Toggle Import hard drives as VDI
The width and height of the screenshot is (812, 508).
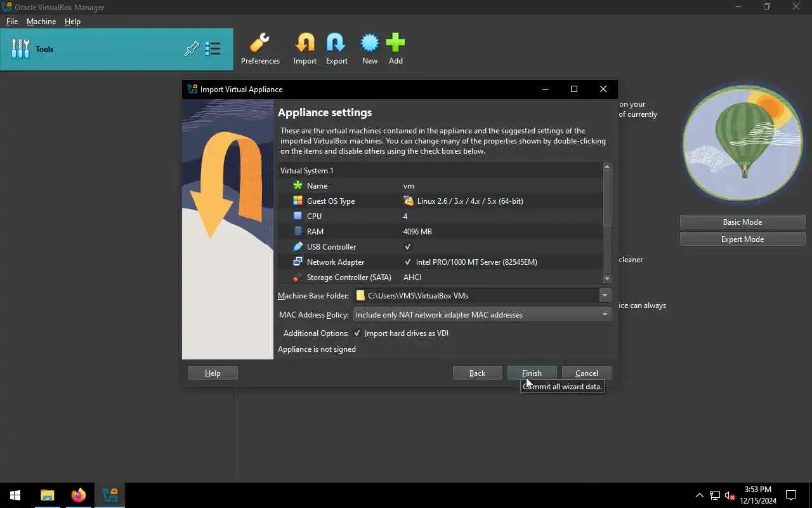pos(357,333)
